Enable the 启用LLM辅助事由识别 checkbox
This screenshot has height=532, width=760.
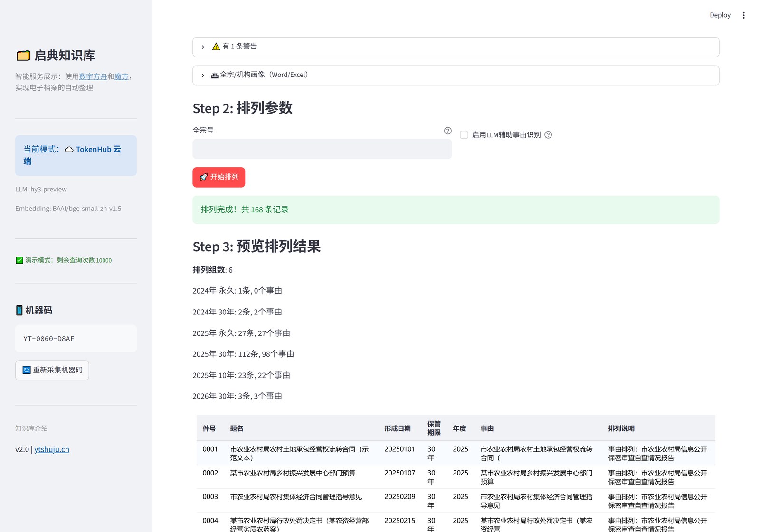click(x=464, y=135)
